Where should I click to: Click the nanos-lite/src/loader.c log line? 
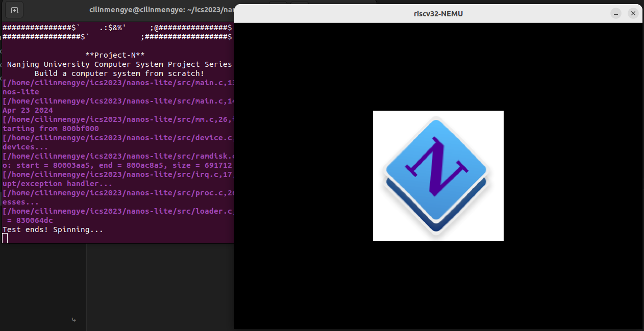pos(118,211)
